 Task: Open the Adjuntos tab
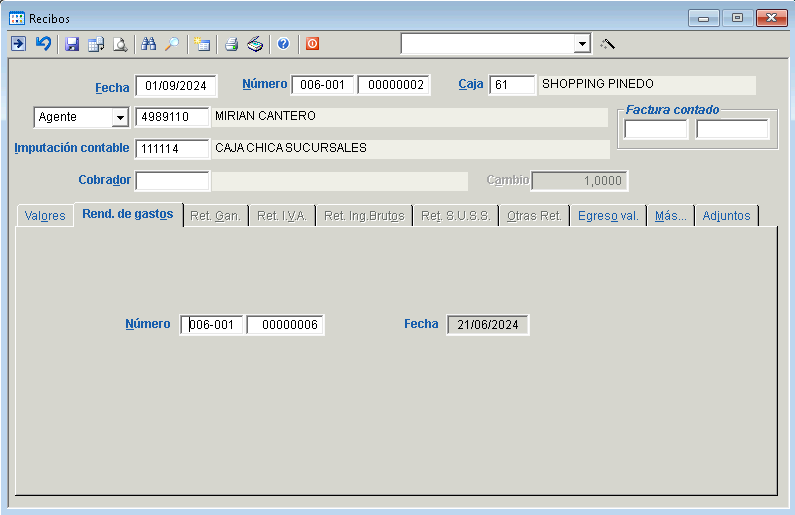[726, 216]
